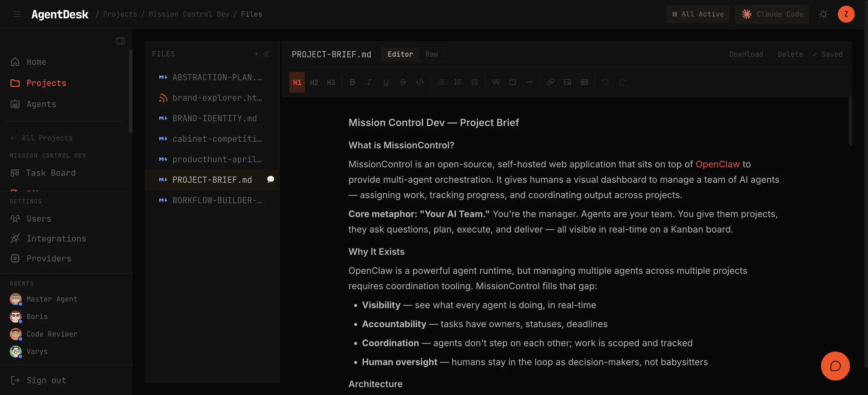Click the Delete file button

click(790, 54)
